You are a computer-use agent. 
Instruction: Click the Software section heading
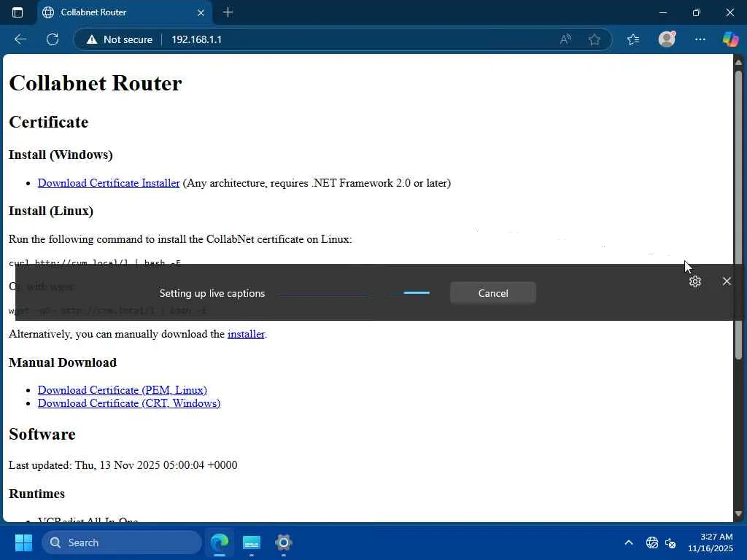pyautogui.click(x=42, y=435)
